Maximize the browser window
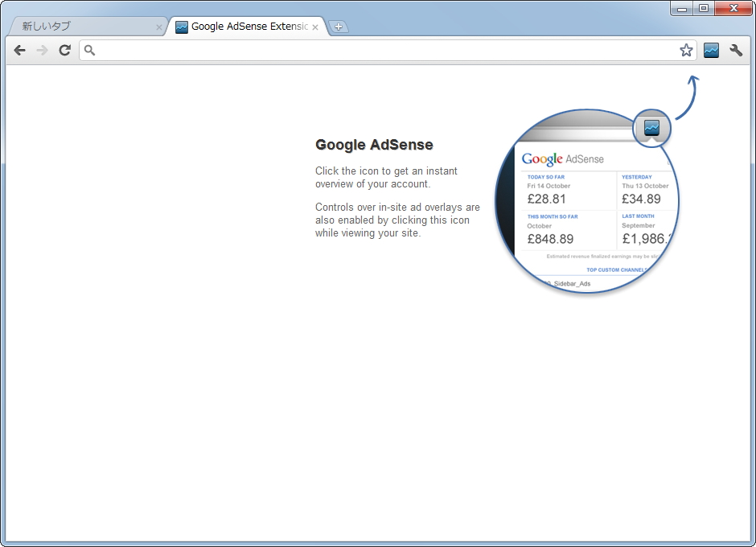Viewport: 756px width, 547px height. coord(704,9)
